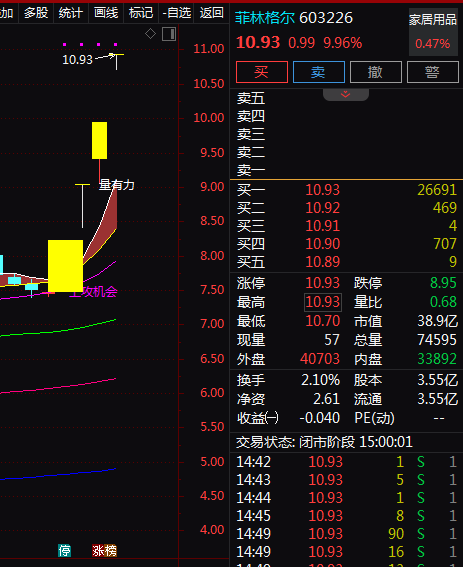The width and height of the screenshot is (463, 567).
Task: Click the 14:45 trade tick row
Action: click(347, 516)
